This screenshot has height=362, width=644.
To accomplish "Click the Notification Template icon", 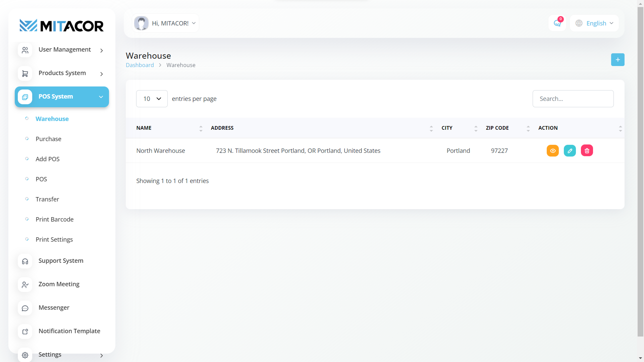I will (x=25, y=331).
